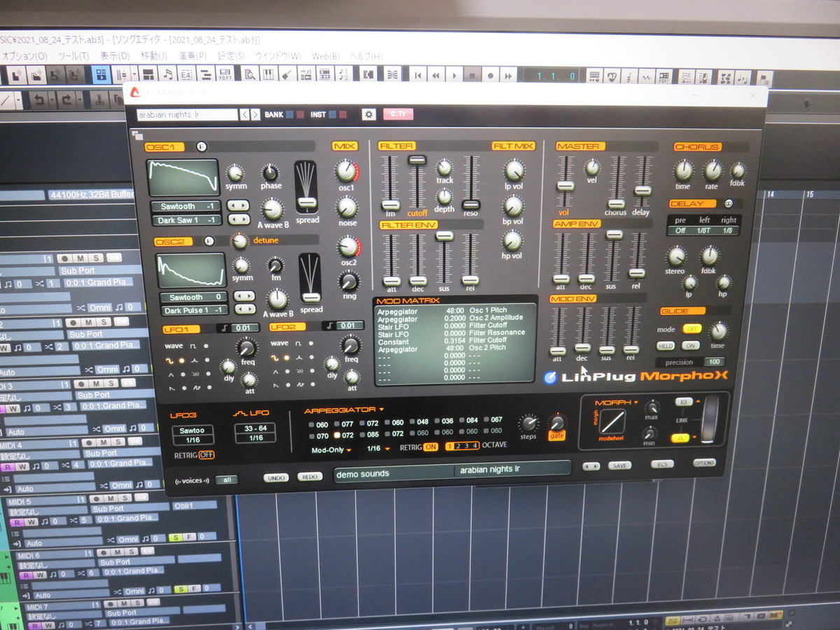Image resolution: width=840 pixels, height=630 pixels.
Task: Click the Stop button in the DAW transport
Action: [472, 75]
